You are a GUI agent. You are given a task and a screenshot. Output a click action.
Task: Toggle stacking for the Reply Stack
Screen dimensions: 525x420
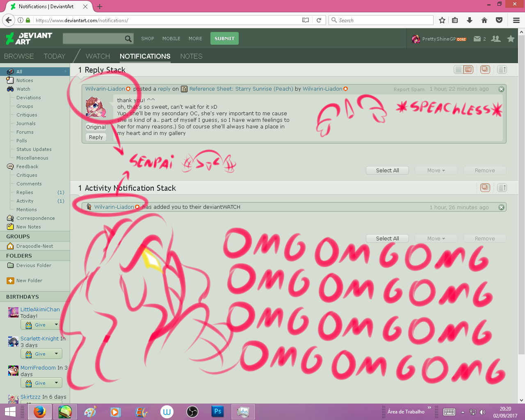(485, 70)
